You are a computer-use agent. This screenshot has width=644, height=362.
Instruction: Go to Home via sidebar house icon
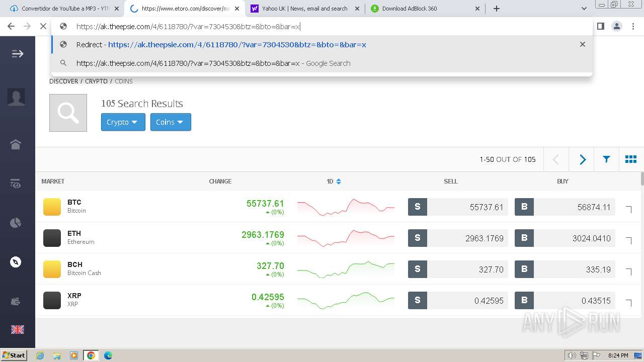click(x=16, y=144)
